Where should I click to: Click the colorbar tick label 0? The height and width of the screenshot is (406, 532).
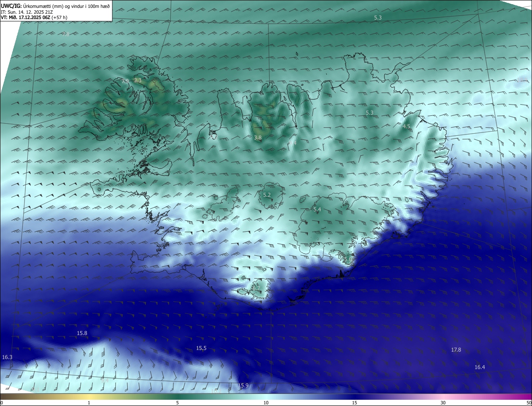[2, 403]
